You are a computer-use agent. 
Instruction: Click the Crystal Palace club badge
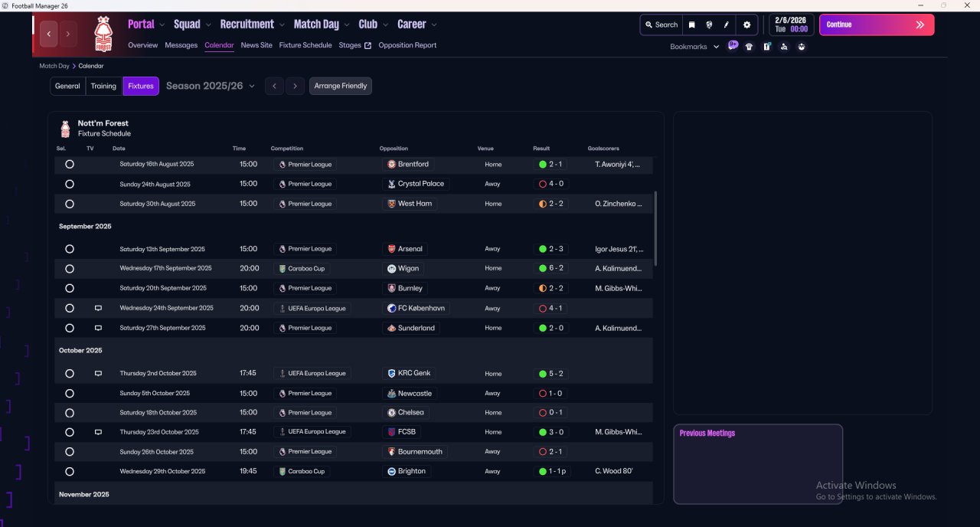[391, 184]
